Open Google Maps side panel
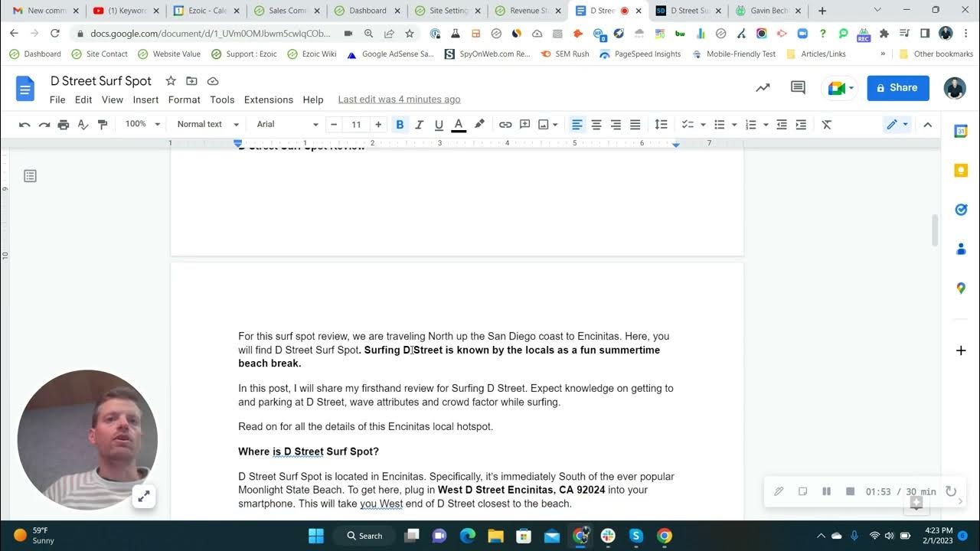The image size is (980, 551). click(x=961, y=288)
